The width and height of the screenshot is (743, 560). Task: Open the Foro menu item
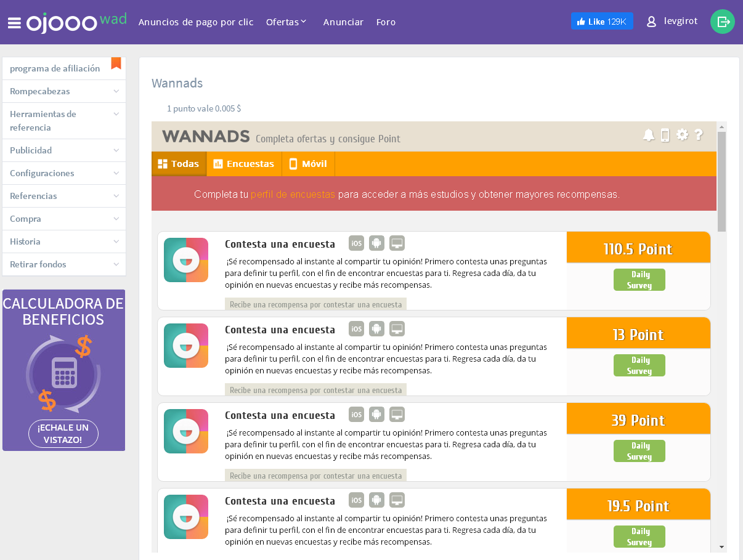(386, 22)
